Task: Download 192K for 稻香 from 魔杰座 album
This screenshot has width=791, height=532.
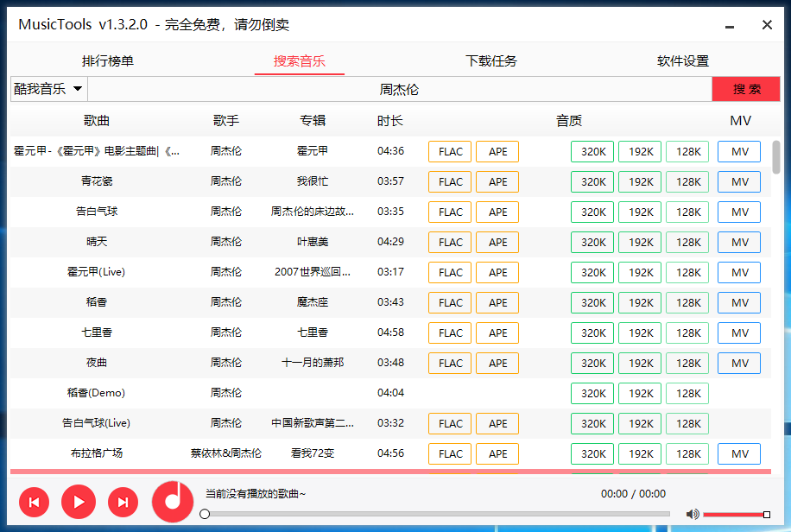Action: coord(640,303)
